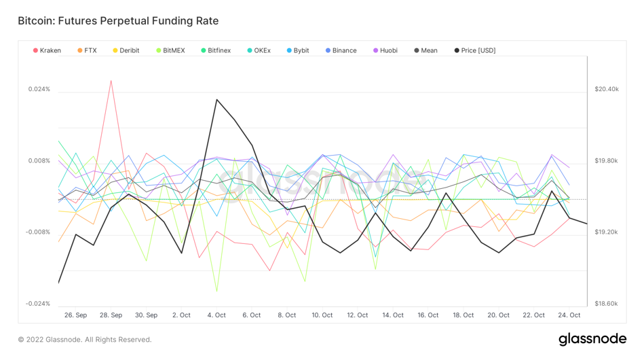Click the 0.024% left axis label

39,89
